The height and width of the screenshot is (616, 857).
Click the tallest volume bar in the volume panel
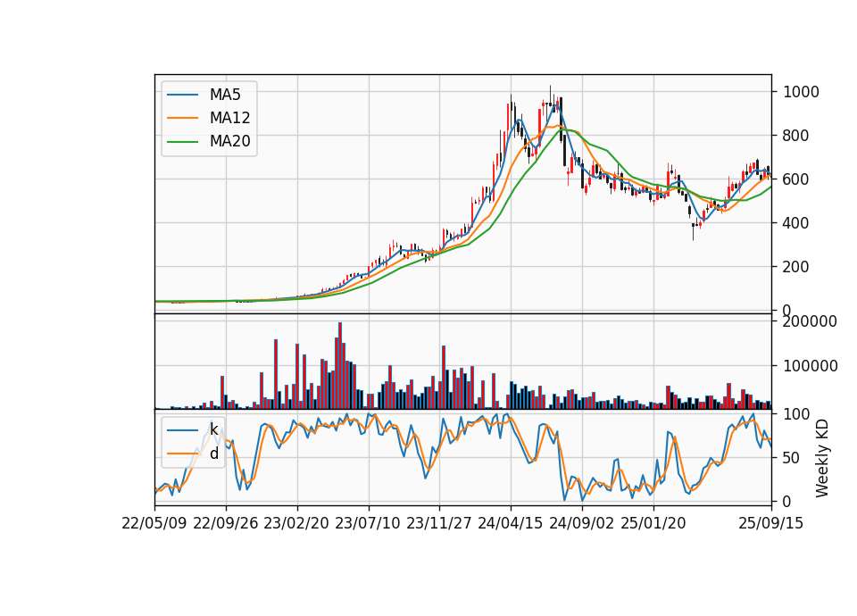click(x=340, y=366)
